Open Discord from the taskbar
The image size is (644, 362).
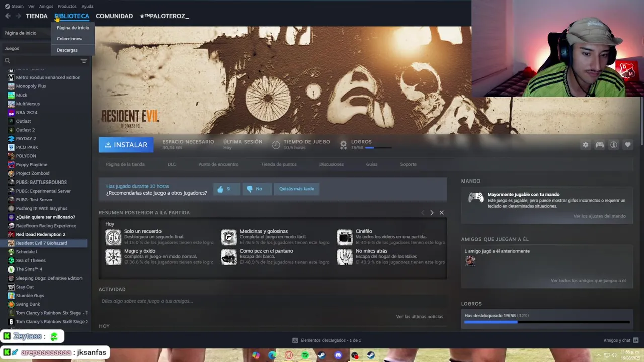[x=338, y=355]
